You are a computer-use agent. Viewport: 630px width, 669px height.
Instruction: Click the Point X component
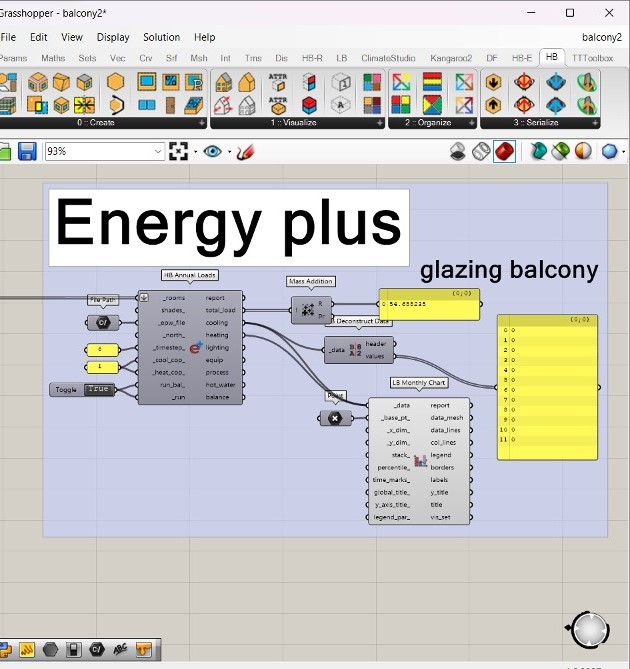335,419
